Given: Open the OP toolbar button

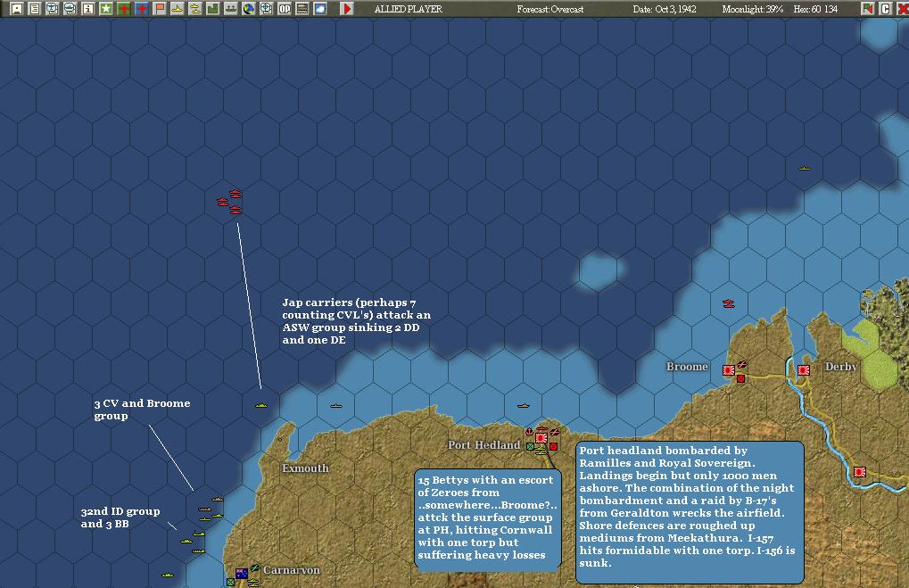Looking at the screenshot, I should click(284, 9).
